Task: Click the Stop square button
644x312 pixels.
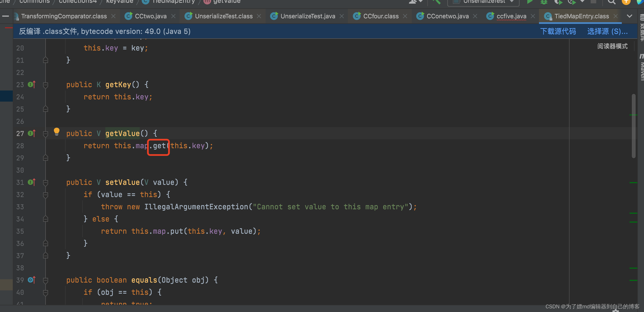Action: [593, 1]
